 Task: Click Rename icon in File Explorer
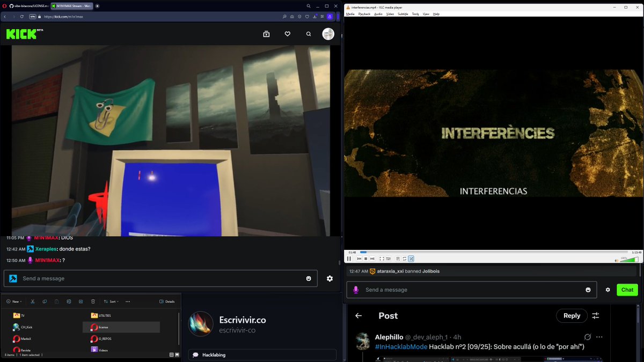pyautogui.click(x=69, y=301)
